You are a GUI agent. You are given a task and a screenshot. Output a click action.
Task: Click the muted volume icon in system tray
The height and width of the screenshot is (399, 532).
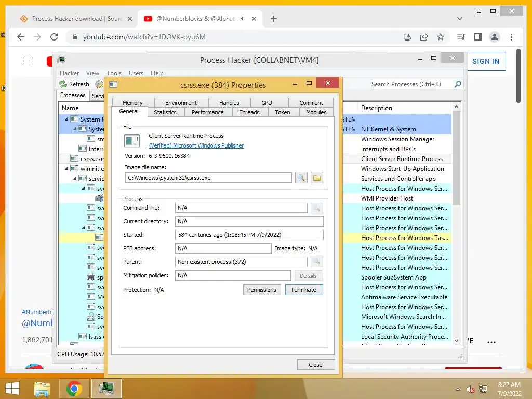coord(470,389)
